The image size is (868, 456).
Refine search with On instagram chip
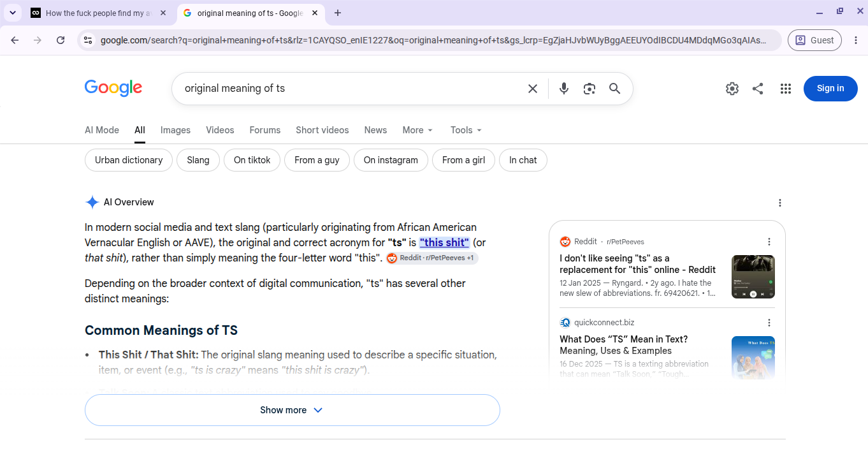click(391, 160)
